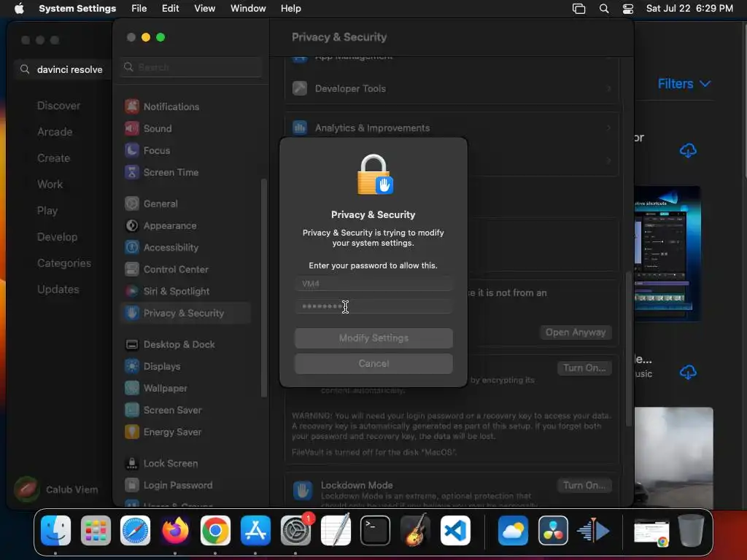This screenshot has width=747, height=560.
Task: Open Control Center in menu bar
Action: tap(628, 9)
